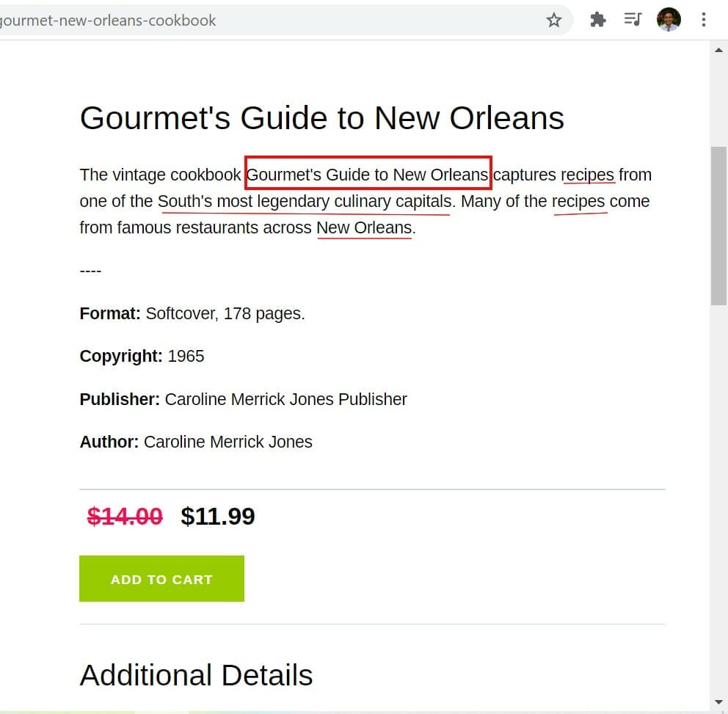Open the second 'recipes' link
Screen dimensions: 728x714
pyautogui.click(x=578, y=201)
